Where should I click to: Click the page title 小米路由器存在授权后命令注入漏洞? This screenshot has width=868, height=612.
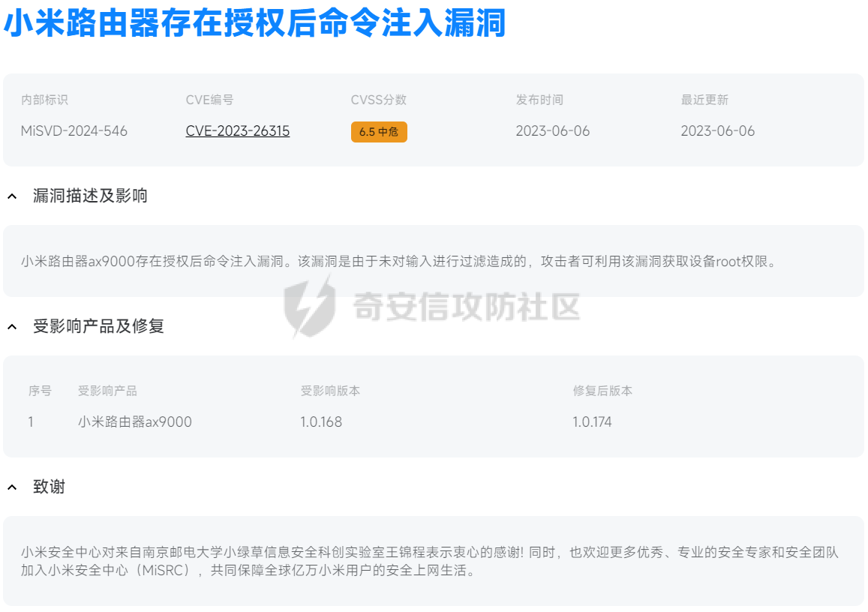[255, 24]
